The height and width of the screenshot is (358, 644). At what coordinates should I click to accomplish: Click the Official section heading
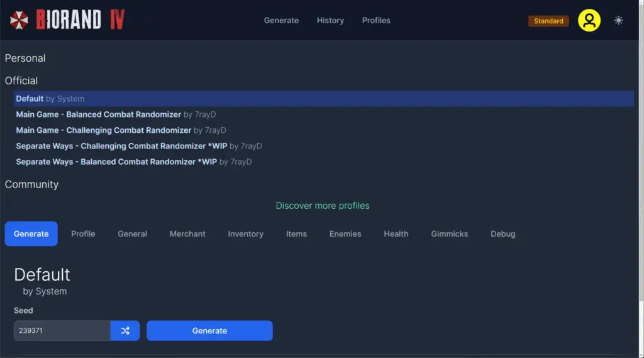point(21,81)
